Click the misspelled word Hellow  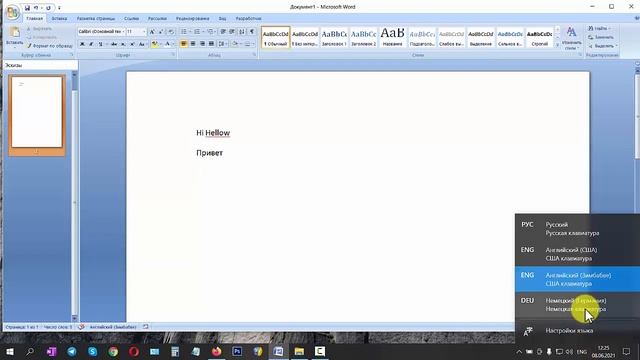click(x=218, y=133)
